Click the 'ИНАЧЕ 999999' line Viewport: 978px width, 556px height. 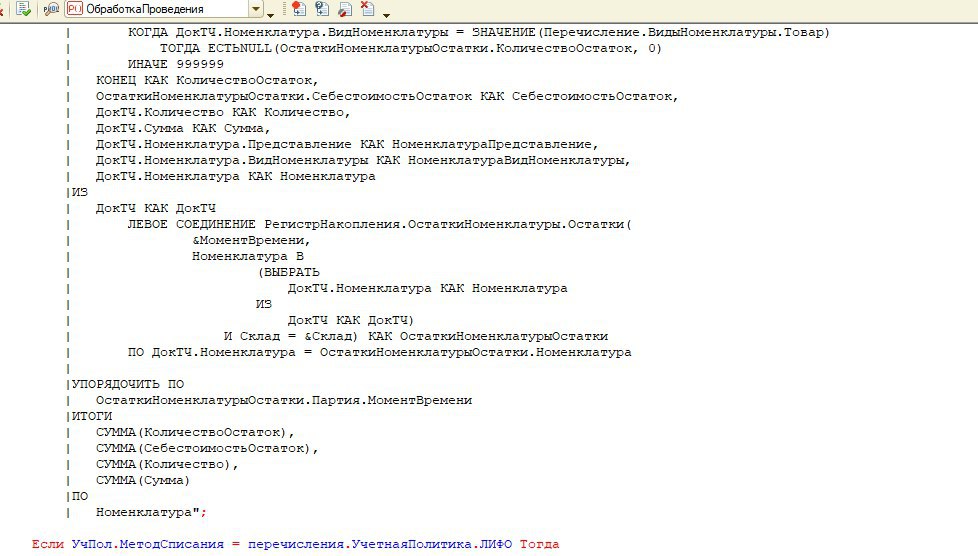176,64
